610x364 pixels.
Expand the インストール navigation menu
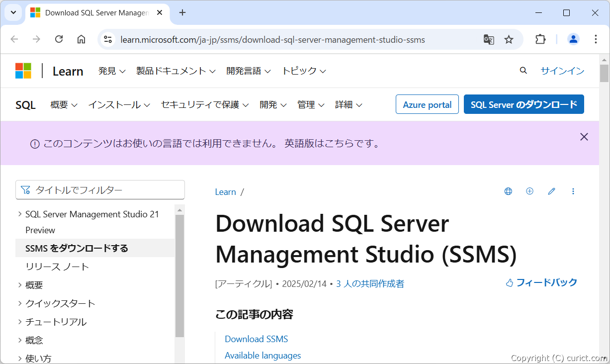coord(119,105)
